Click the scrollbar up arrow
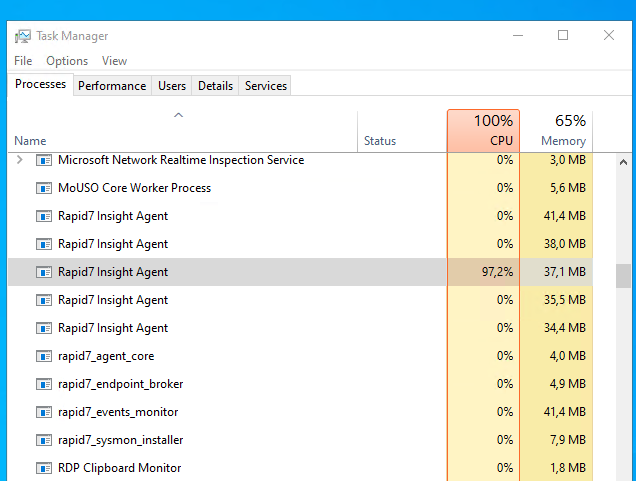636x481 pixels. pos(623,163)
